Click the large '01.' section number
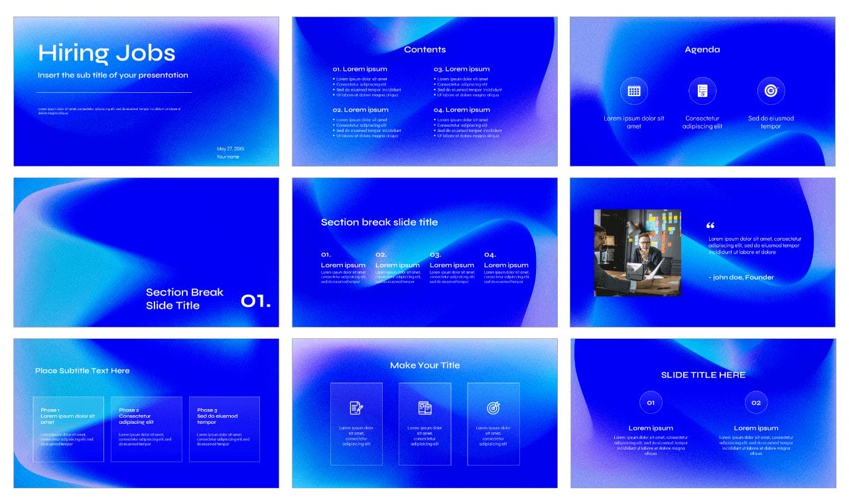Viewport: 849px width, 504px height. pyautogui.click(x=255, y=301)
